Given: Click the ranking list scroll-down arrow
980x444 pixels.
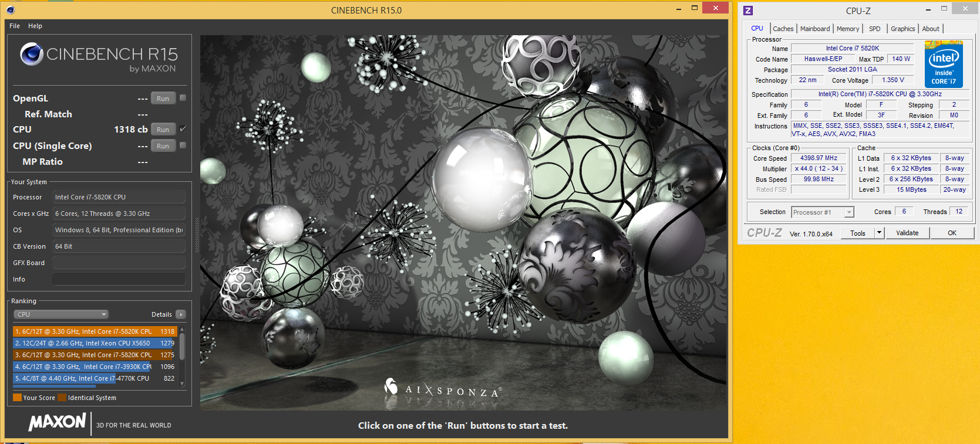Looking at the screenshot, I should point(182,383).
